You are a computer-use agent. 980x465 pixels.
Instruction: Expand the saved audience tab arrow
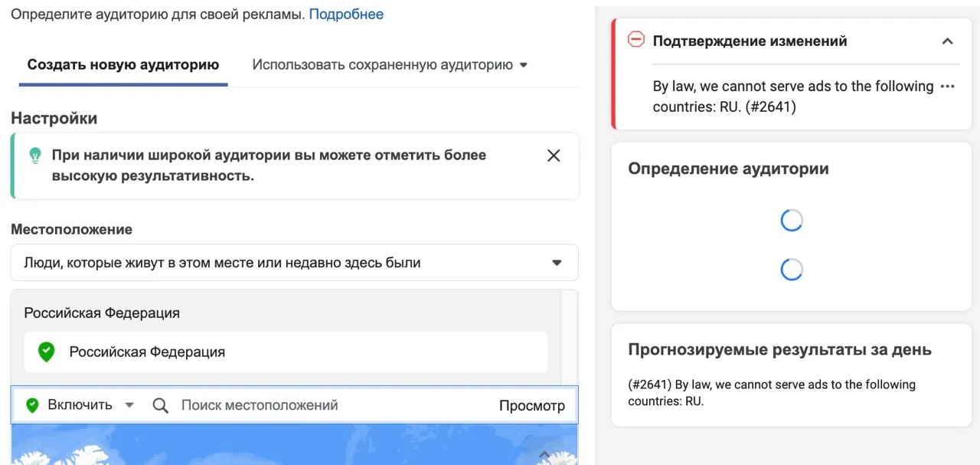tap(524, 66)
